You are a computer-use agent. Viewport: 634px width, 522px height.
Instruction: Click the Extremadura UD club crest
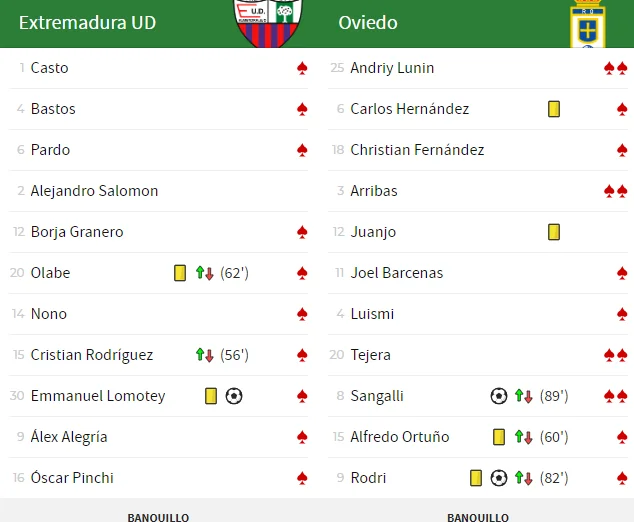pyautogui.click(x=267, y=24)
